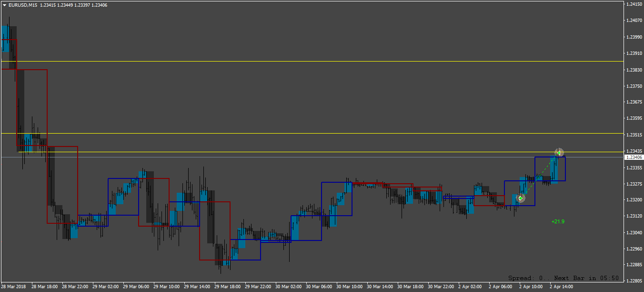Screen dimensions: 644x292
Task: Click price level 1.23040 on axis
Action: tap(634, 232)
